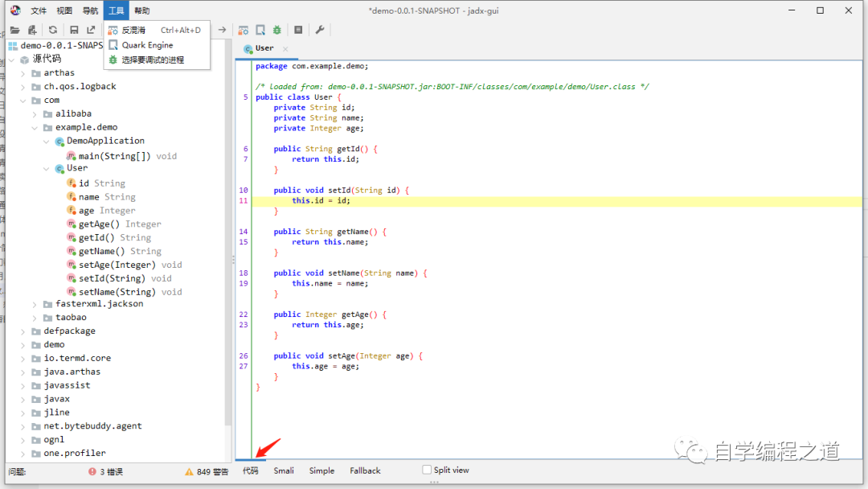This screenshot has height=489, width=868.
Task: Switch to the Smali view tab
Action: click(284, 471)
